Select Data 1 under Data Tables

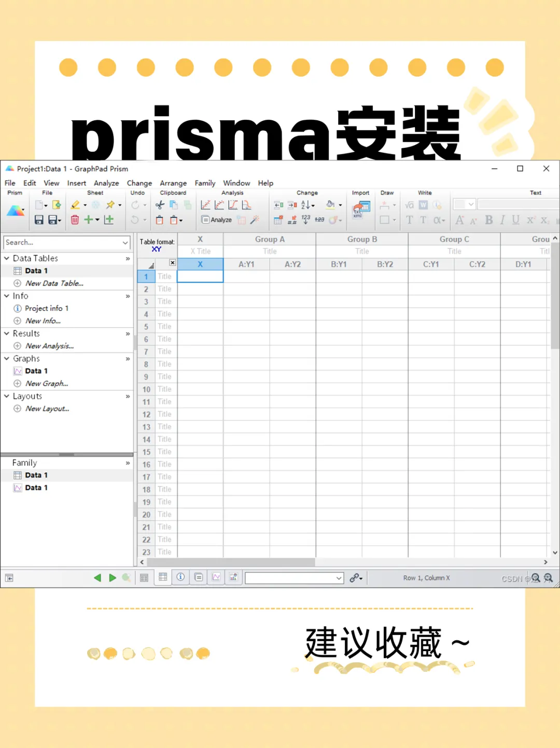pos(36,271)
